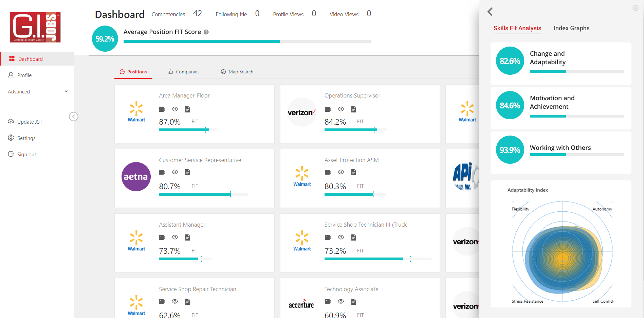Toggle eye icon on Asset Protection ASM

(341, 172)
